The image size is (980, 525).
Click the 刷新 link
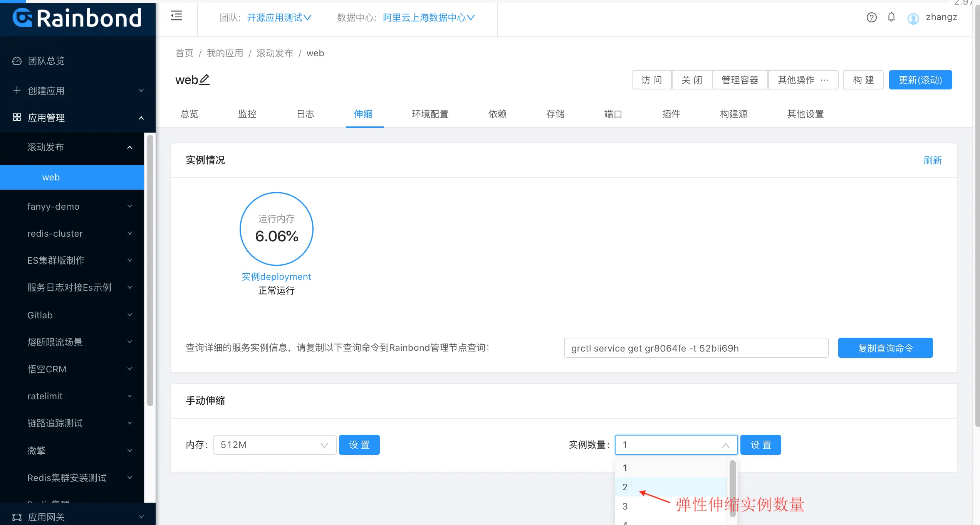pos(932,160)
